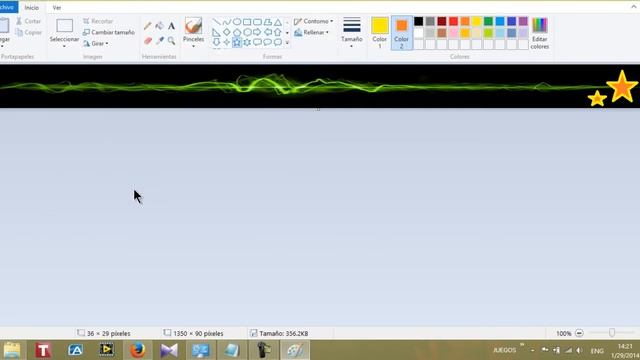Expand the shapes gallery more arrow
Screen dimensions: 640x360
[x=287, y=42]
